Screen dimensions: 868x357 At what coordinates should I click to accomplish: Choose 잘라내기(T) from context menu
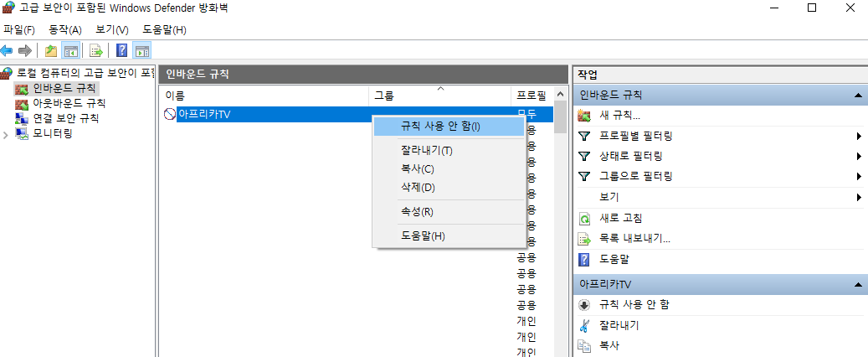pos(449,151)
